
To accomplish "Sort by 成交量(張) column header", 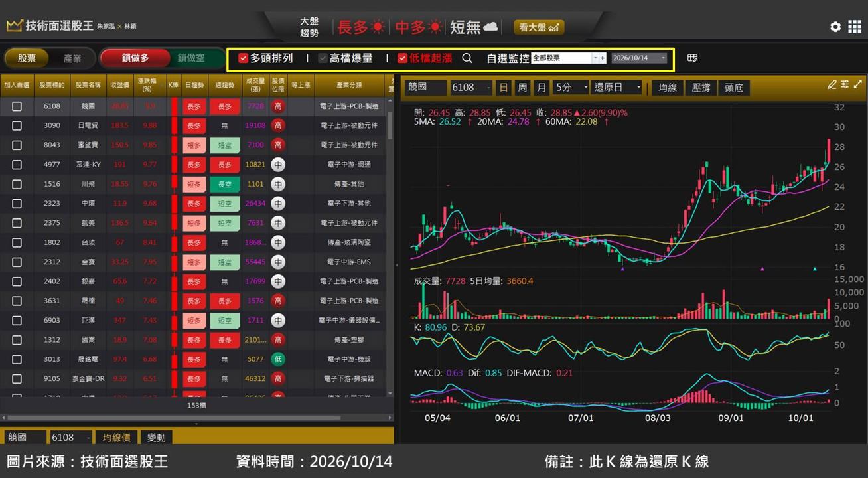I will [255, 85].
